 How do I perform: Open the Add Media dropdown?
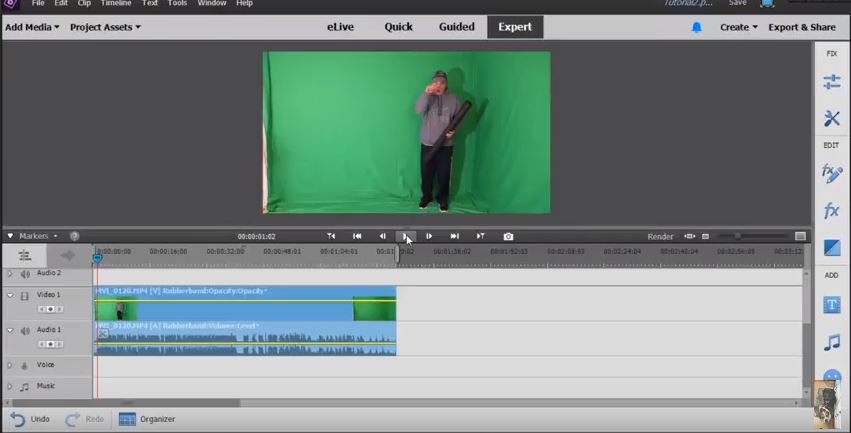[x=32, y=27]
